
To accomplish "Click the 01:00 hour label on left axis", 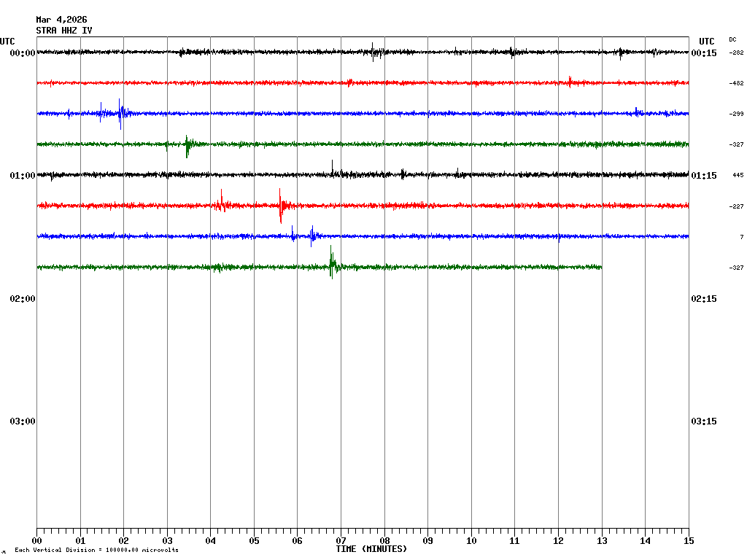I will [23, 176].
